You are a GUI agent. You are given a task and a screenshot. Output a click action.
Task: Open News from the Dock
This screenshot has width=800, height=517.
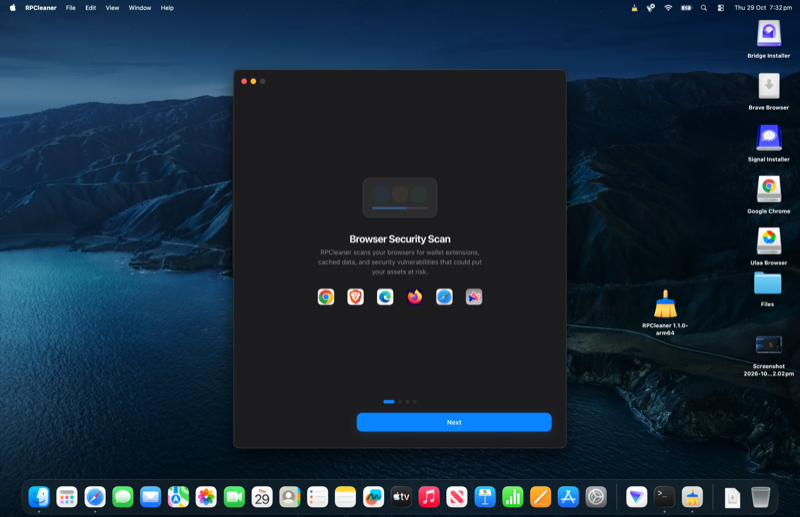tap(457, 497)
